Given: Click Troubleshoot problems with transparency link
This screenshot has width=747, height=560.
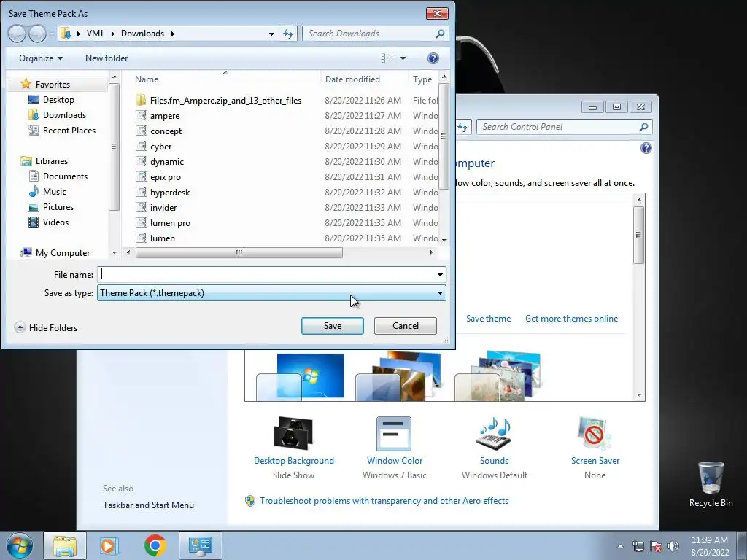Looking at the screenshot, I should tap(384, 501).
